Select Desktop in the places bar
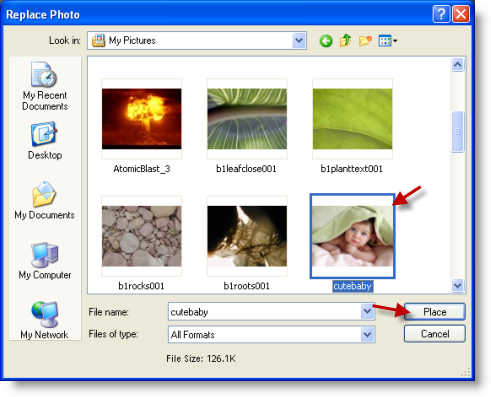491x397 pixels. click(45, 141)
